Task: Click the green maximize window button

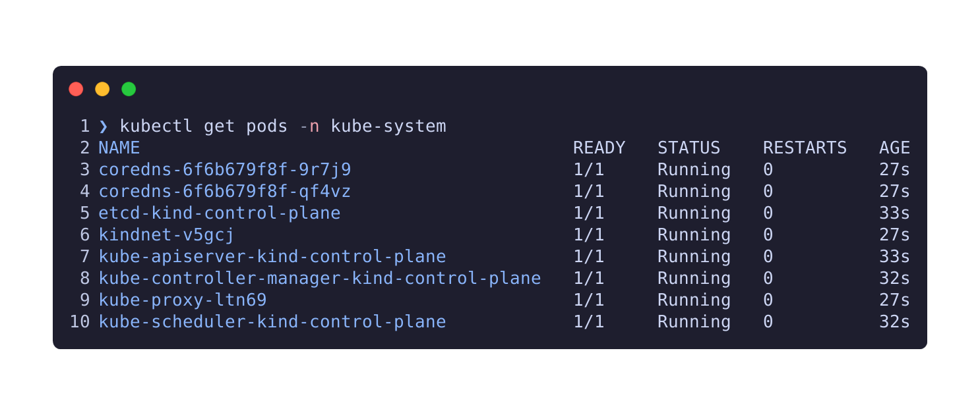Action: pyautogui.click(x=129, y=89)
